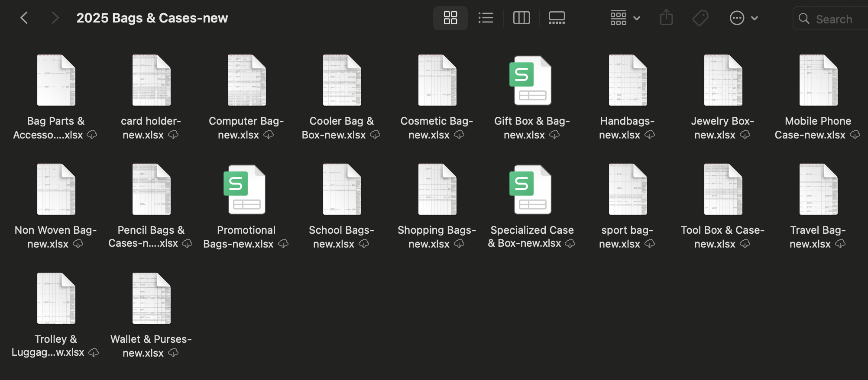Go back with the left chevron
This screenshot has height=380, width=868.
click(x=24, y=18)
